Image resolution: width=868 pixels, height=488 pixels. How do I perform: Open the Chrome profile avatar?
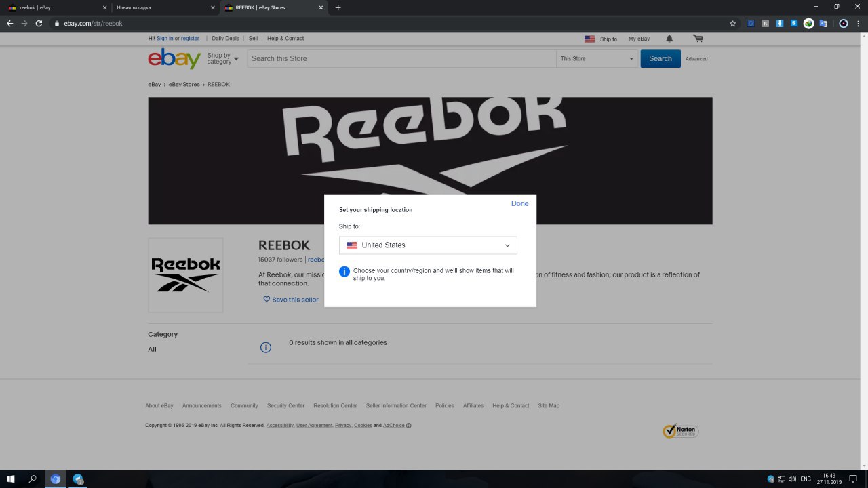[844, 23]
